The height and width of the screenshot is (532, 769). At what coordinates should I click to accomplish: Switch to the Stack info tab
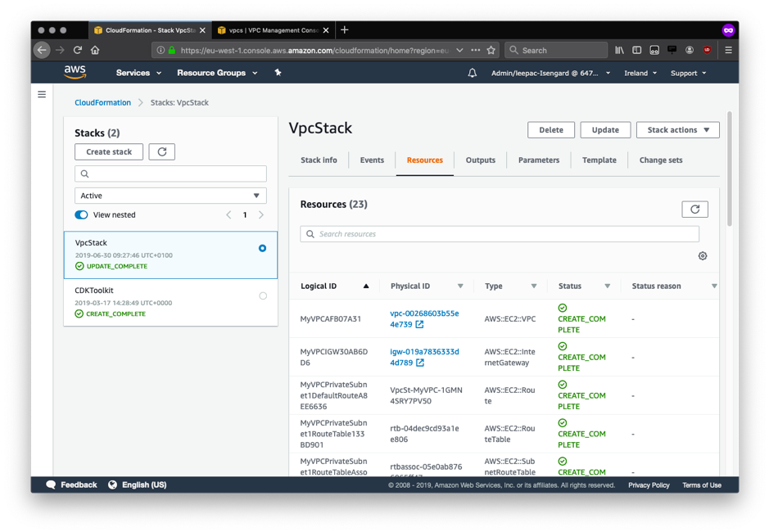319,160
